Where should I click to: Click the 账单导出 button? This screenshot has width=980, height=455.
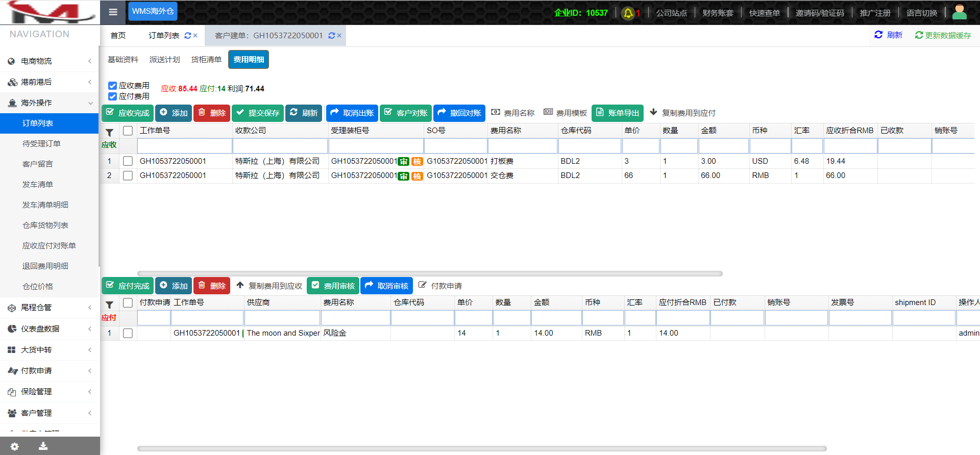(618, 113)
